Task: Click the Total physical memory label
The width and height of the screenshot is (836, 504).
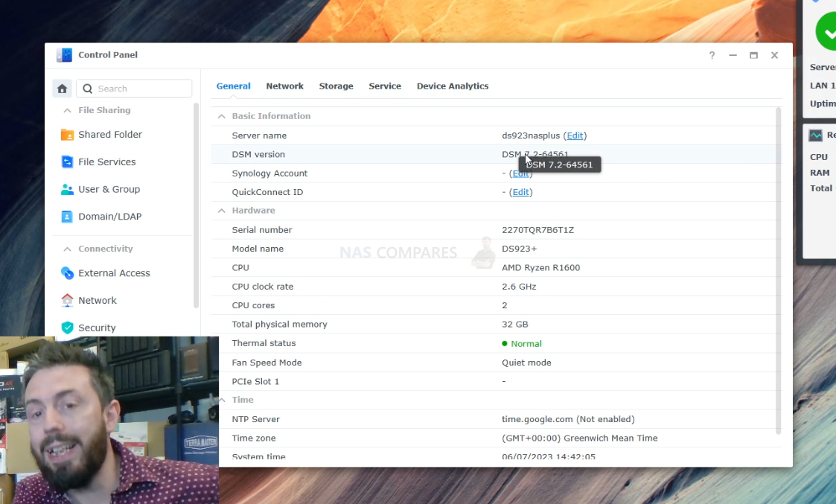Action: tap(279, 325)
